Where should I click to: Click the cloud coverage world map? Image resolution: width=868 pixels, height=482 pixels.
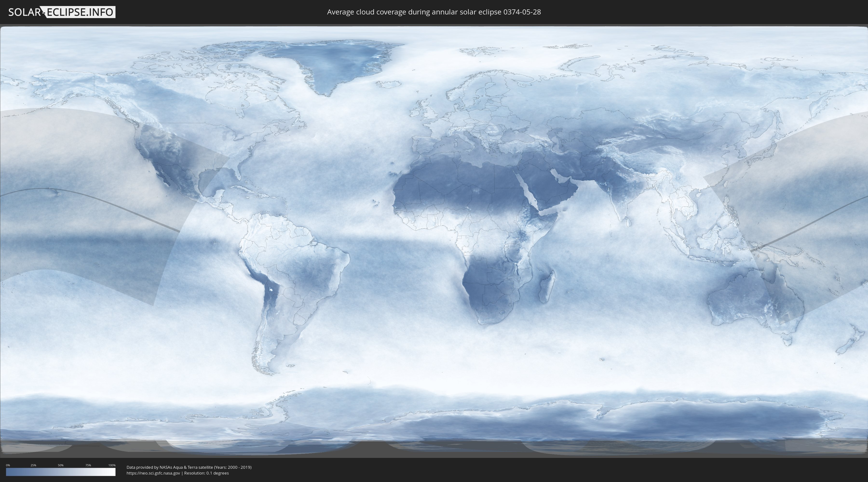434,241
